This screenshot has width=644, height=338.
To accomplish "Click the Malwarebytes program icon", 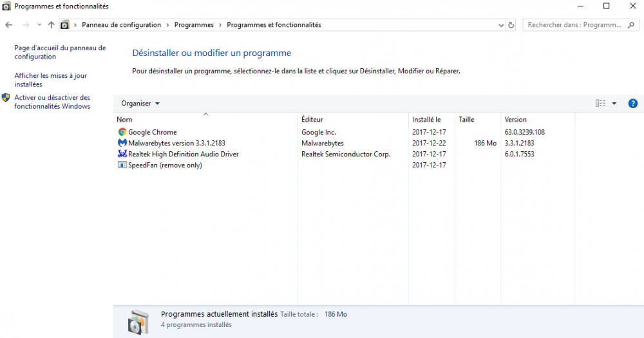I will tap(122, 143).
